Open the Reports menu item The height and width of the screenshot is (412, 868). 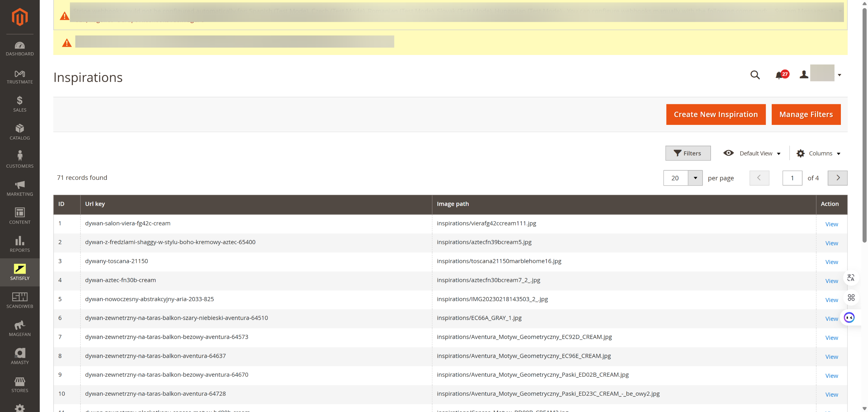pos(20,244)
